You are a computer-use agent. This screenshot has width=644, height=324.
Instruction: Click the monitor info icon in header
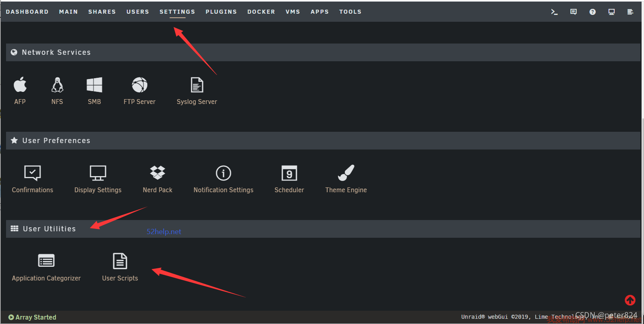[611, 12]
